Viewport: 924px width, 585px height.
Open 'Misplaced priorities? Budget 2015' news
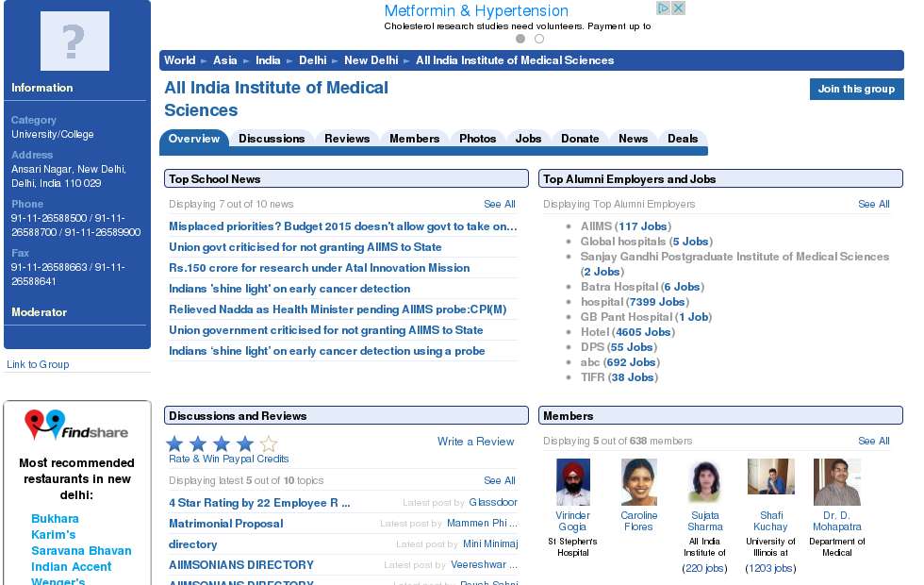(x=343, y=226)
